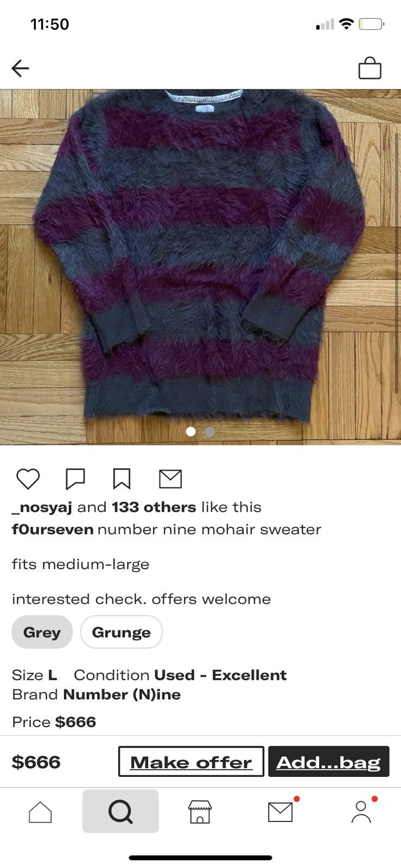The height and width of the screenshot is (868, 401).
Task: Open the f0urseven seller profile
Action: click(x=53, y=529)
